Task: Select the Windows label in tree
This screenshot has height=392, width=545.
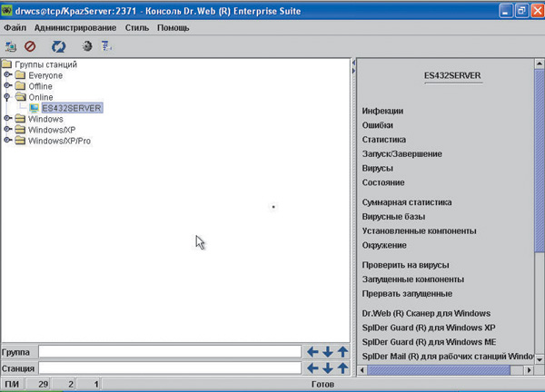Action: [x=45, y=119]
